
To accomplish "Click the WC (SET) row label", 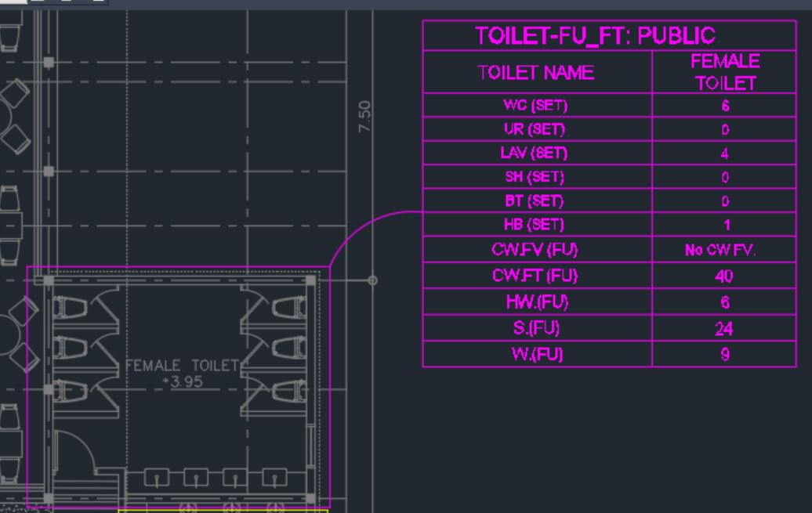I will (537, 106).
